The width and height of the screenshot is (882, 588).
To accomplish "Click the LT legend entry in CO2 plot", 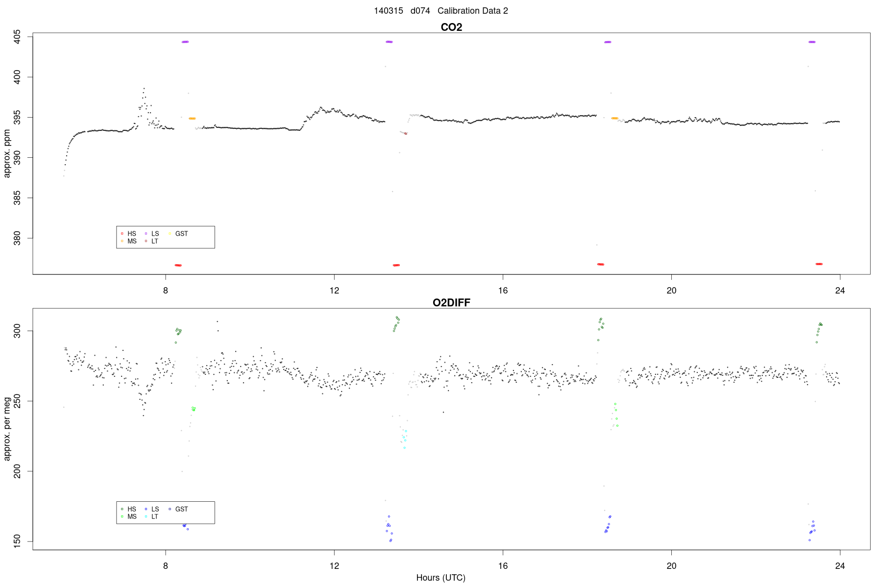I will tap(151, 242).
